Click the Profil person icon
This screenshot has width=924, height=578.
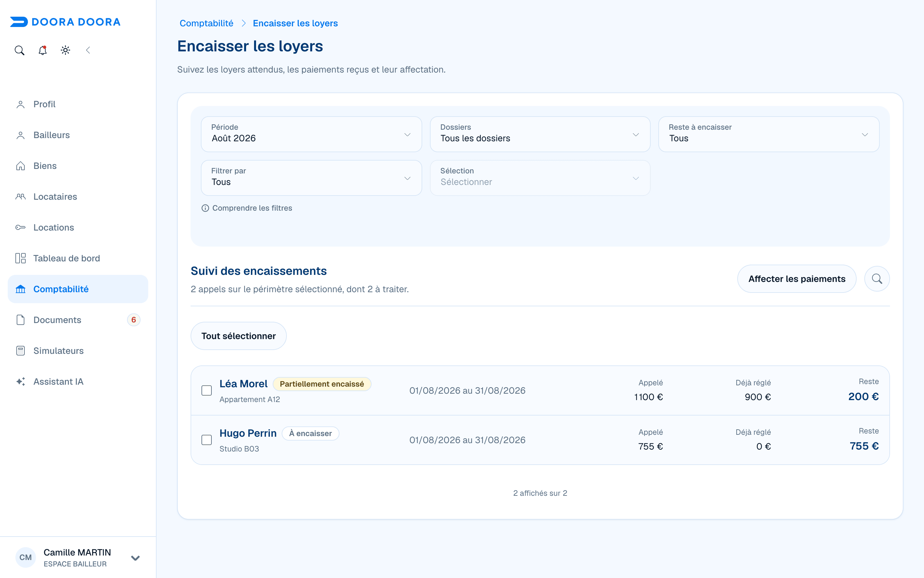(21, 104)
